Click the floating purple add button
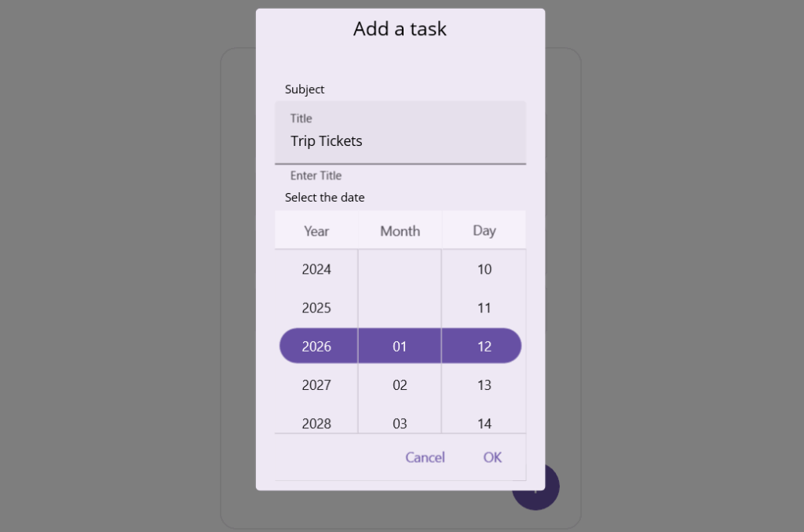 tap(536, 486)
